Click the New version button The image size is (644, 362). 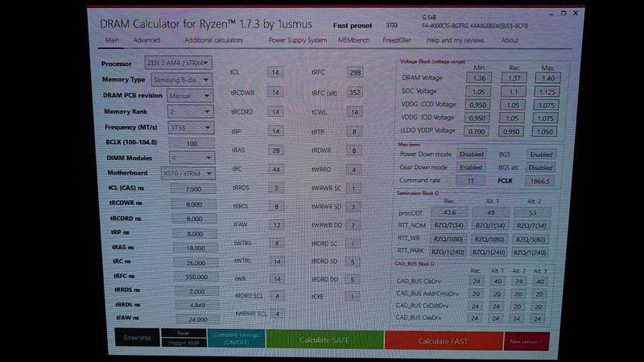(526, 341)
